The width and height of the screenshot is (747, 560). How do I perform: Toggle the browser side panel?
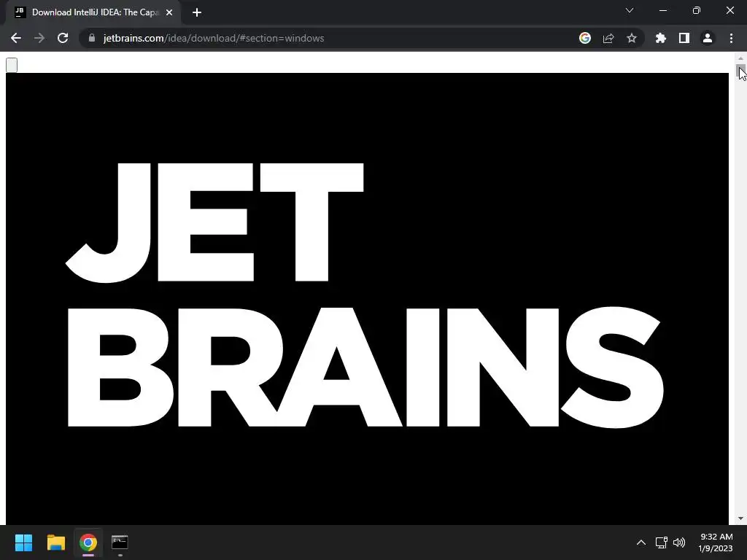tap(684, 38)
